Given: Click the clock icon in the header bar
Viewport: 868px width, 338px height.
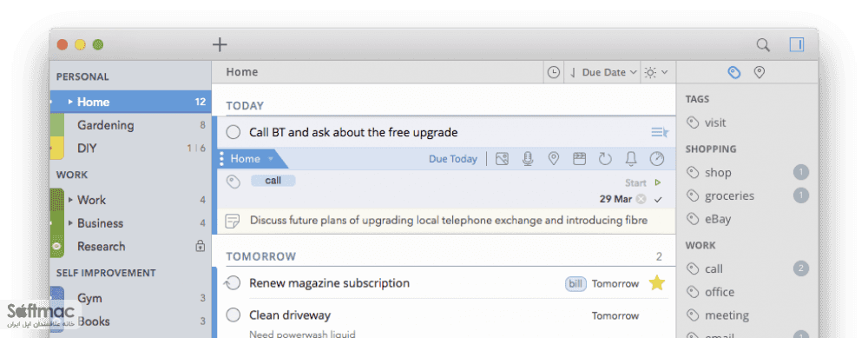Looking at the screenshot, I should click(x=553, y=73).
